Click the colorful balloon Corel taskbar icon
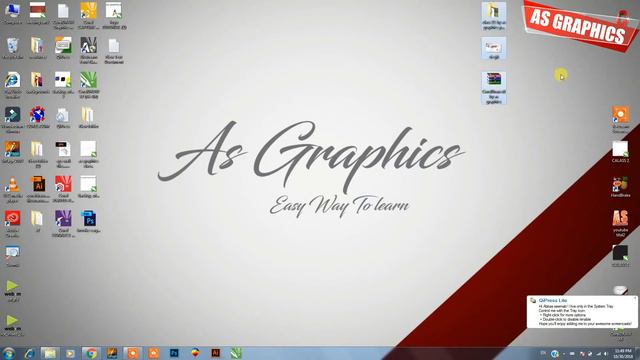This screenshot has height=360, width=640. click(195, 353)
